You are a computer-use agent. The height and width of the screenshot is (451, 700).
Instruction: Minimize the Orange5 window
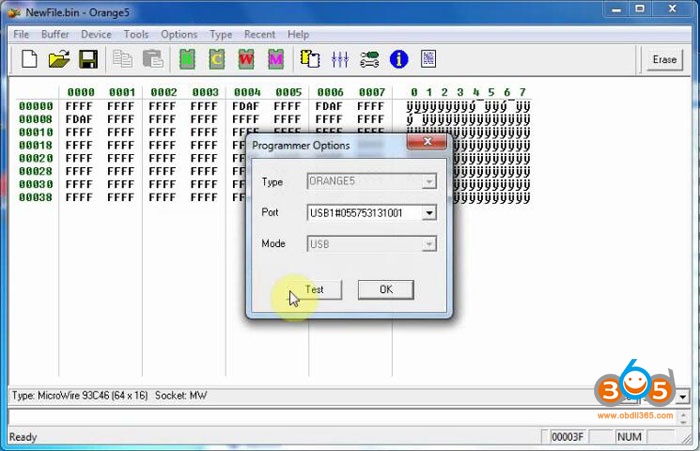coord(617,8)
